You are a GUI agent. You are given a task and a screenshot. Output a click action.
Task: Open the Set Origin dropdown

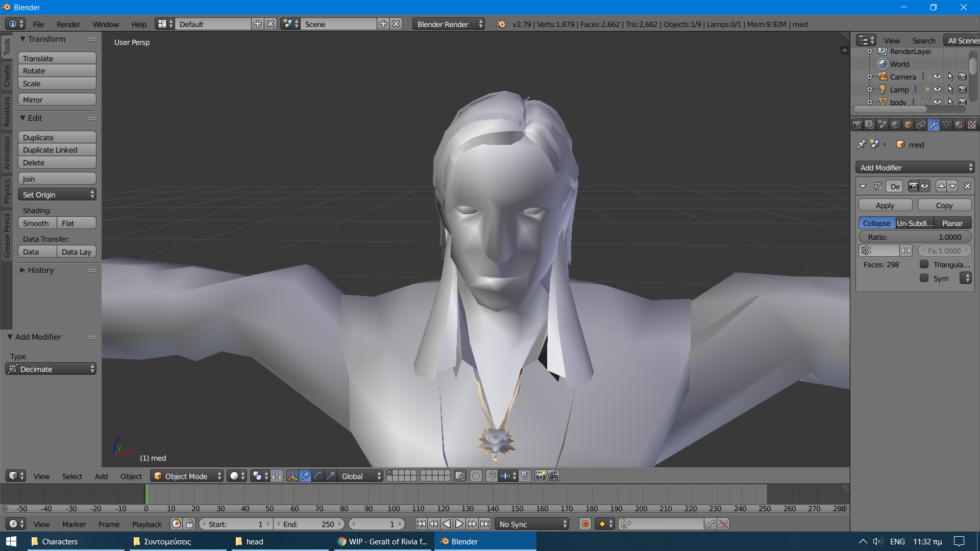click(57, 194)
